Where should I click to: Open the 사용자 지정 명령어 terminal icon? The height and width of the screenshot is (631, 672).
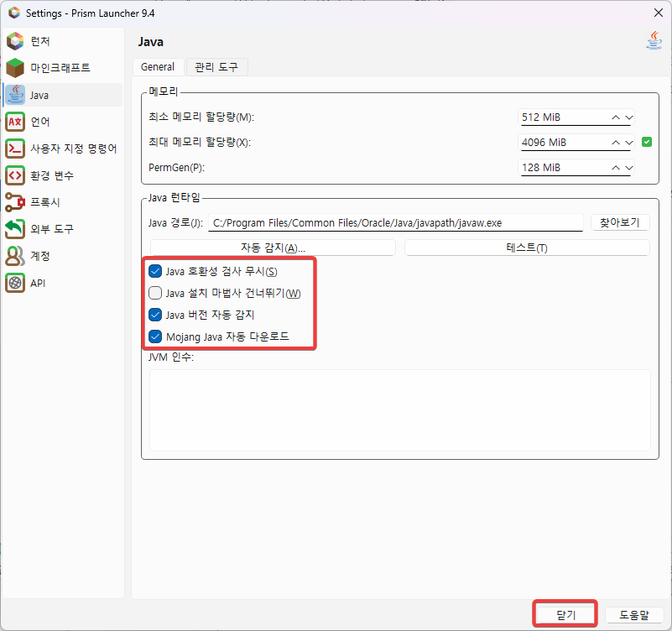pos(15,149)
